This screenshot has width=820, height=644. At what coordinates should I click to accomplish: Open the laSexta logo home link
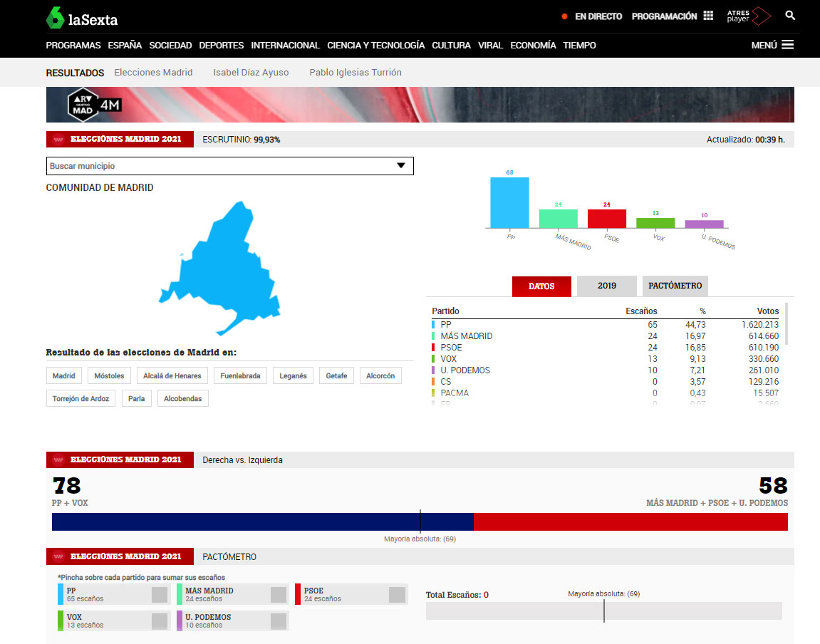[82, 19]
